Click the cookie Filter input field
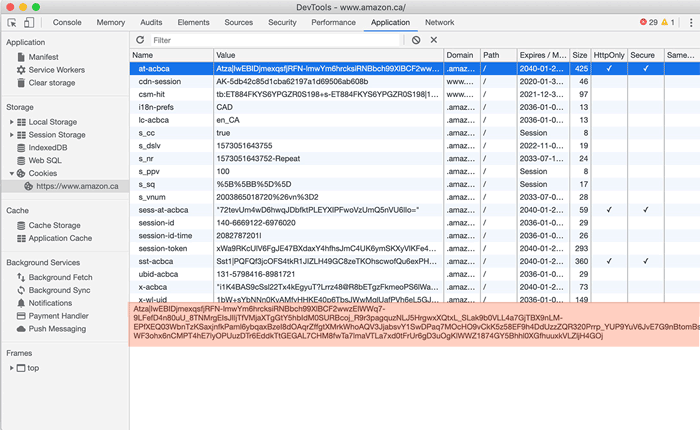Viewport: 700px width, 430px height. click(x=270, y=40)
